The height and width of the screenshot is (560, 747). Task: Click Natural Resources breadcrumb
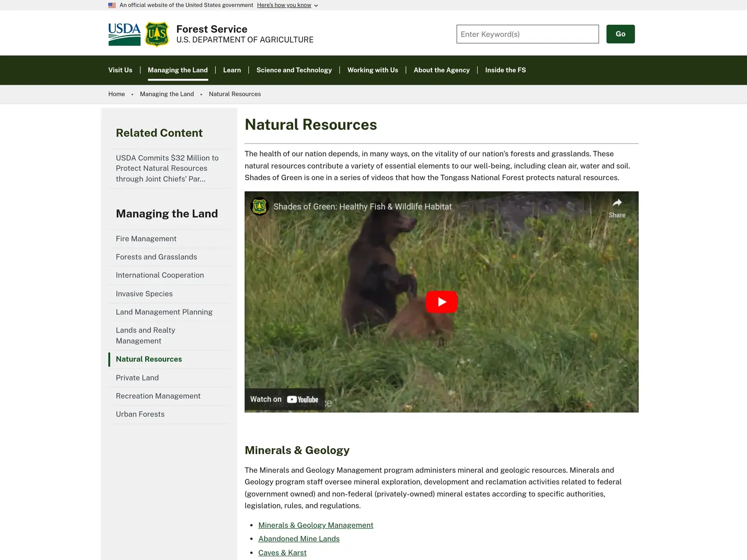(235, 94)
